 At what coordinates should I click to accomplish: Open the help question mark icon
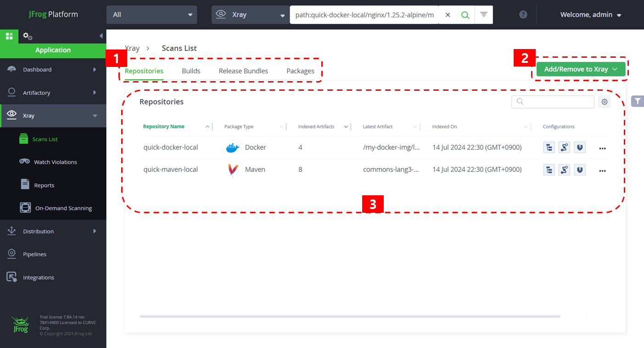pyautogui.click(x=523, y=15)
